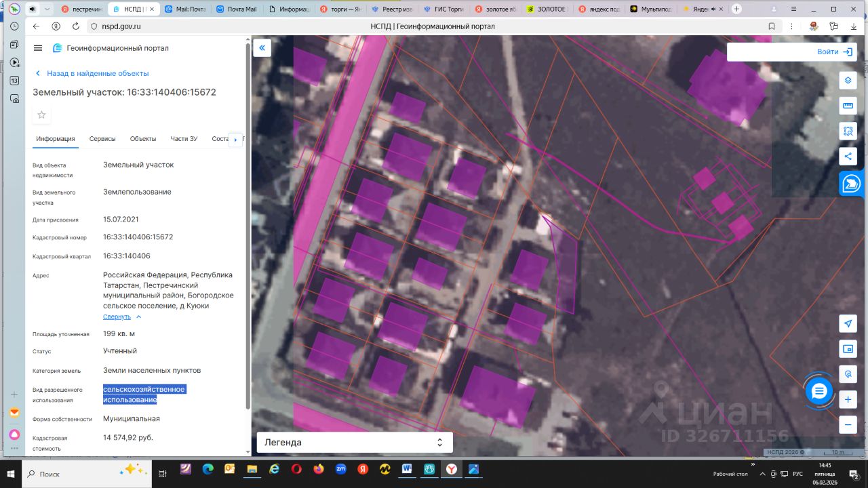
Task: Launch Microsoft Word from the taskbar
Action: 407,468
